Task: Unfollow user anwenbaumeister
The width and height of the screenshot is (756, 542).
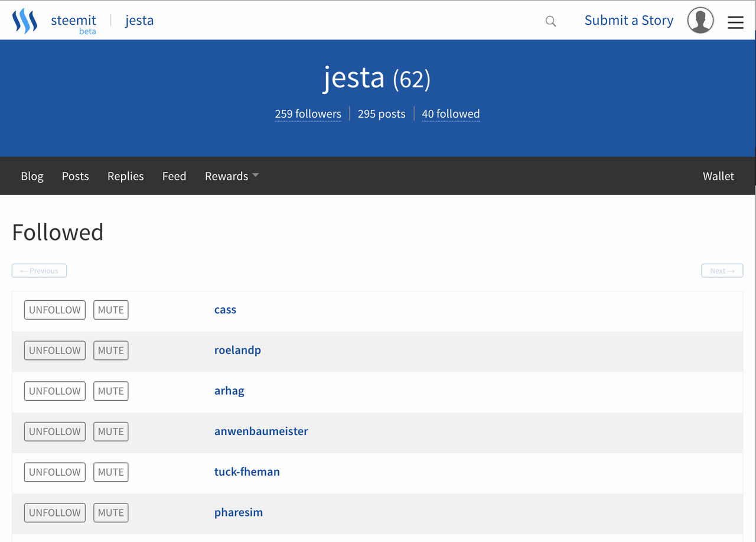Action: coord(55,431)
